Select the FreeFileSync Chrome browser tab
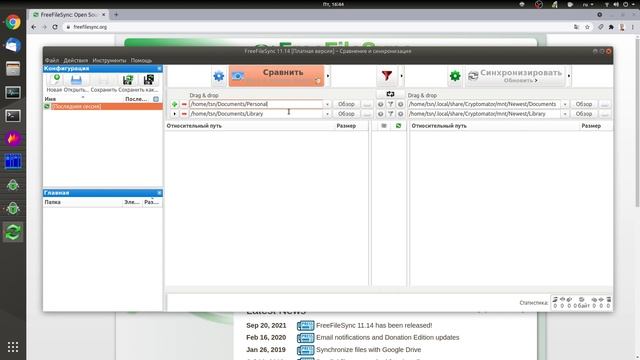Viewport: 640px width, 360px height. (68, 15)
